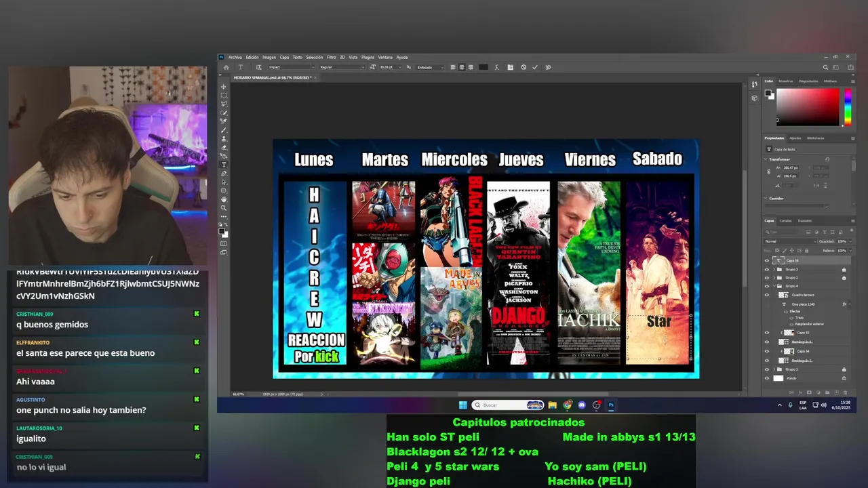Click the Buscar taskbar search box

(508, 405)
